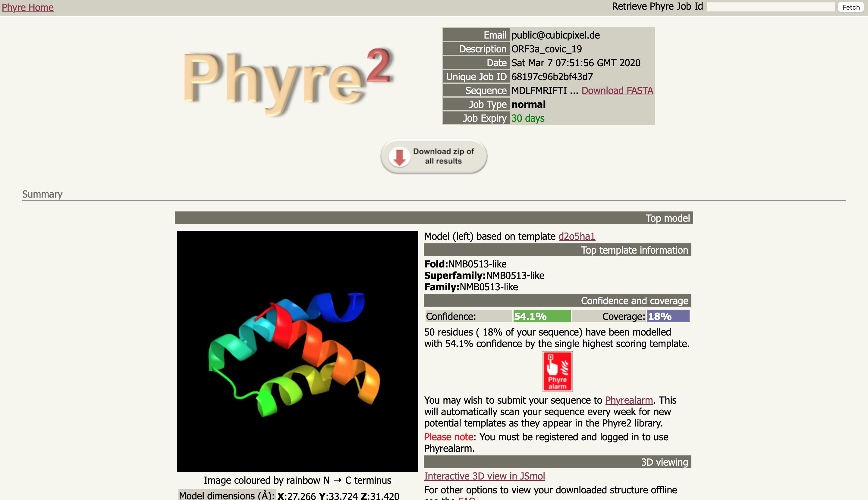This screenshot has width=868, height=500.
Task: Open the Phyre Home link
Action: click(27, 7)
